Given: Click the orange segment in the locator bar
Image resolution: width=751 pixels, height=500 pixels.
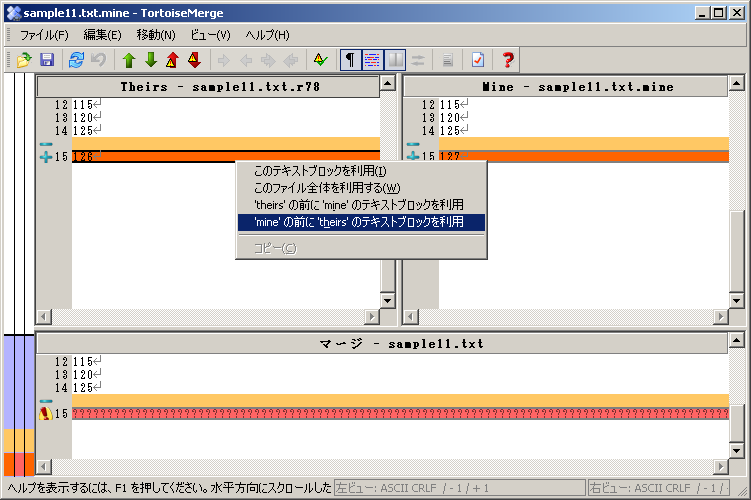Looking at the screenshot, I should coord(19,441).
